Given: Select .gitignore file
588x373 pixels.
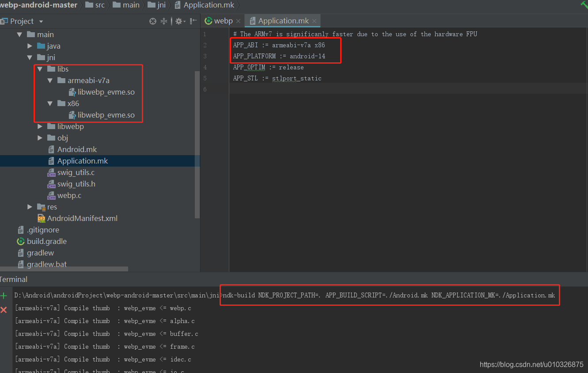Looking at the screenshot, I should 38,230.
